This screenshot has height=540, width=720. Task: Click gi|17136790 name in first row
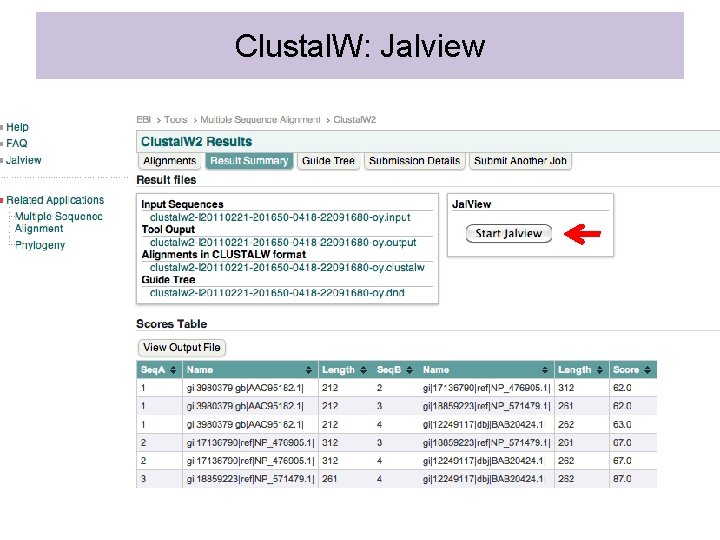pyautogui.click(x=487, y=388)
